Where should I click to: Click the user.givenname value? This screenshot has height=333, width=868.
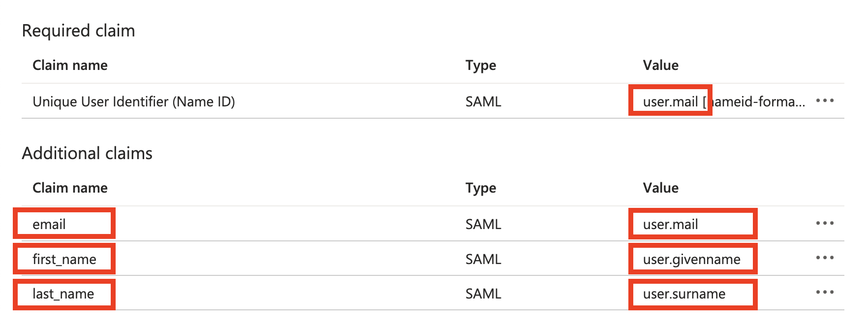pos(691,260)
